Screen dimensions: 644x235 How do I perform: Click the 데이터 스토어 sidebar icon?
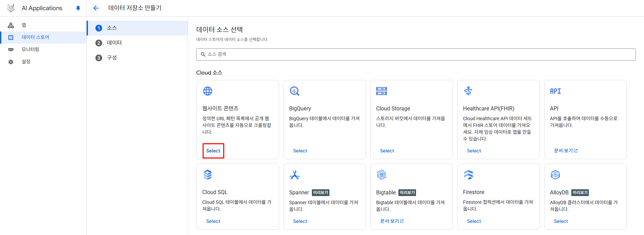[11, 37]
